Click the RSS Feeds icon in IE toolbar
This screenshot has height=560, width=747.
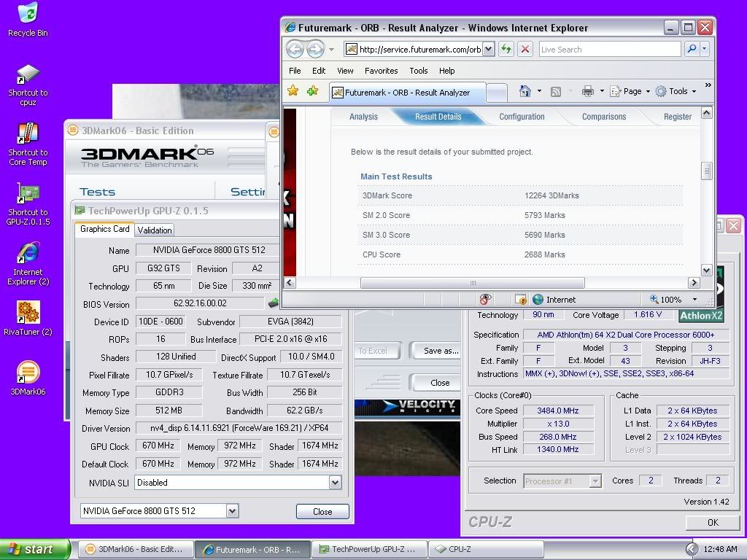coord(555,91)
